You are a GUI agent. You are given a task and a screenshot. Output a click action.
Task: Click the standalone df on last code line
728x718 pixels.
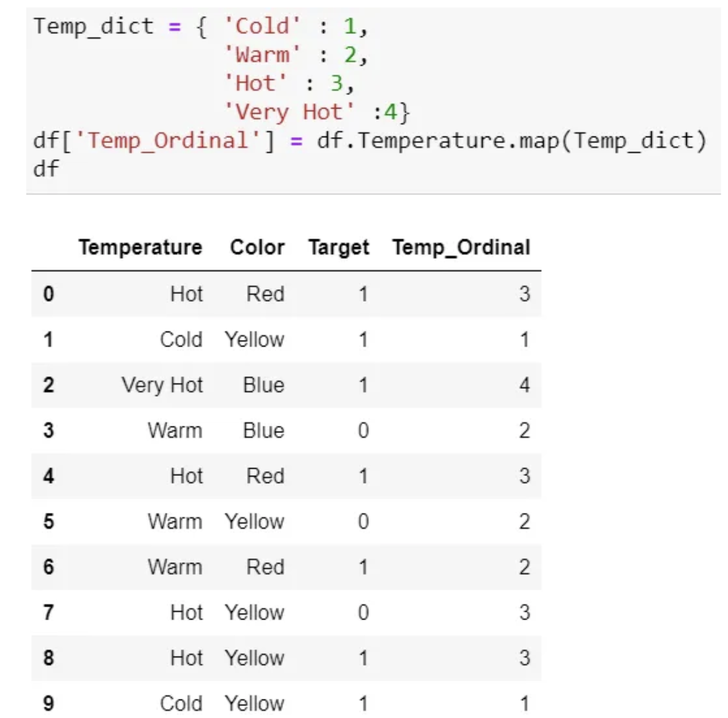46,169
